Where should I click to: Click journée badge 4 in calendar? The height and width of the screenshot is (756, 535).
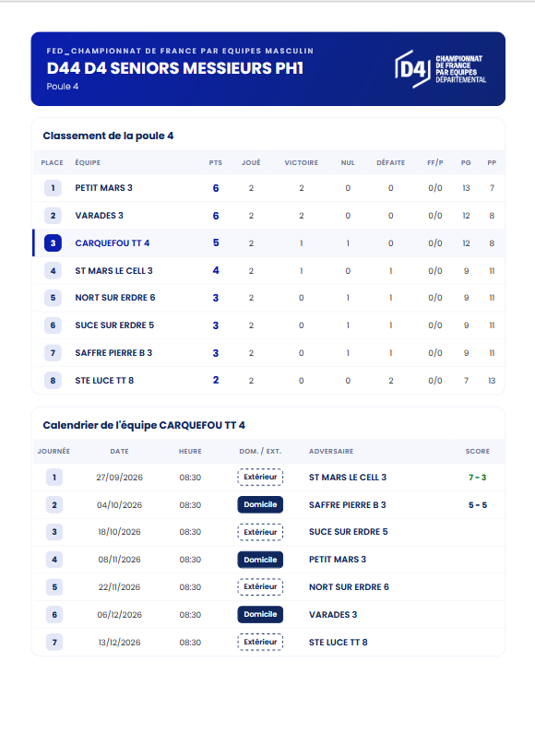pos(54,560)
